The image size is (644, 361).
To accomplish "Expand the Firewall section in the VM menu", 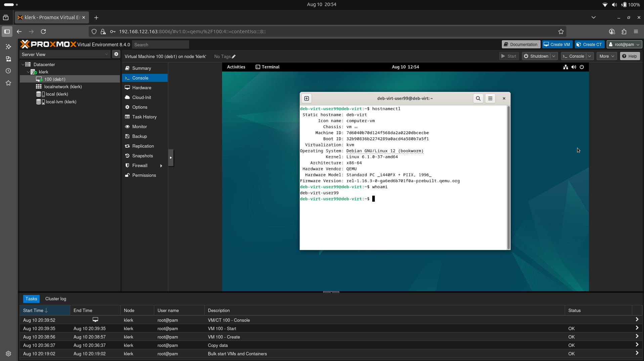I will point(161,165).
